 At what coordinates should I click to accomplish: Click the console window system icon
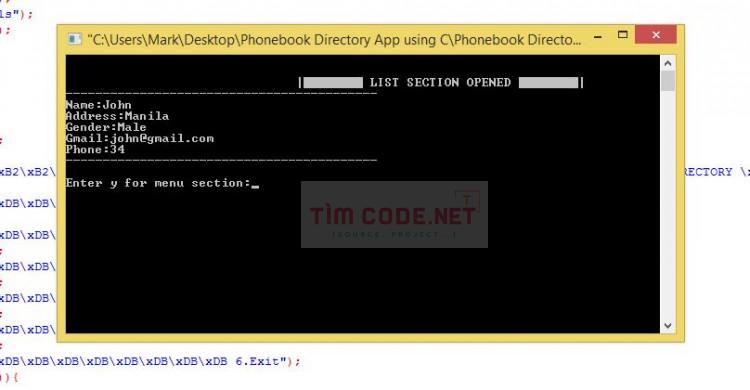pos(74,39)
